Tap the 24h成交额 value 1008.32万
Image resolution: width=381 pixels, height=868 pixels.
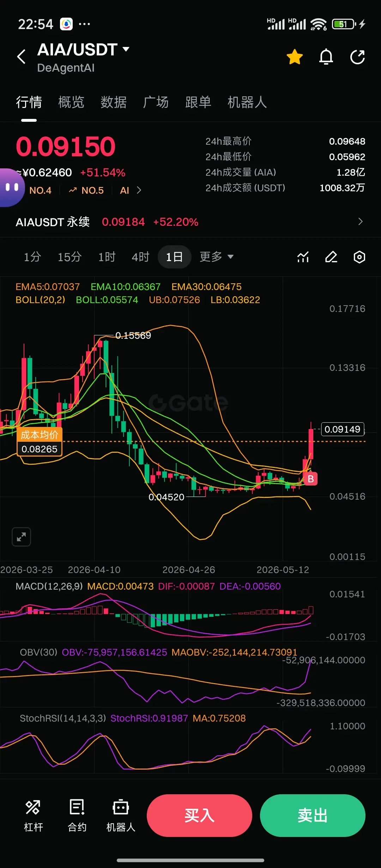(342, 188)
